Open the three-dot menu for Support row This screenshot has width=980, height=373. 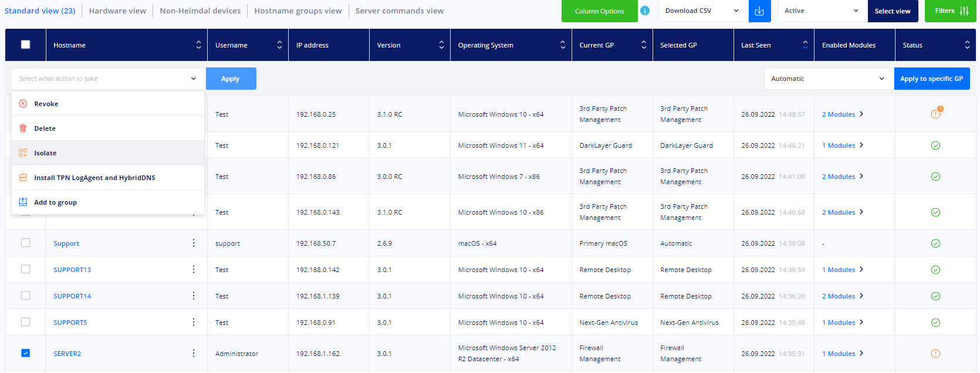194,243
